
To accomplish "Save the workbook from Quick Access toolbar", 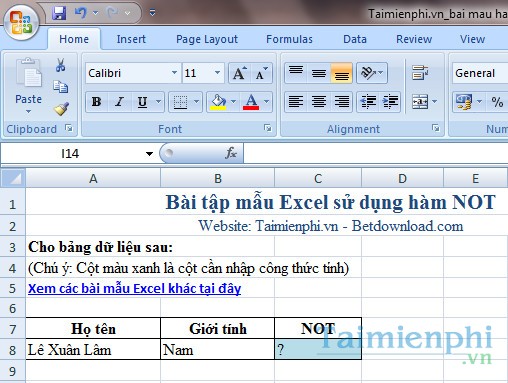I will [x=59, y=13].
